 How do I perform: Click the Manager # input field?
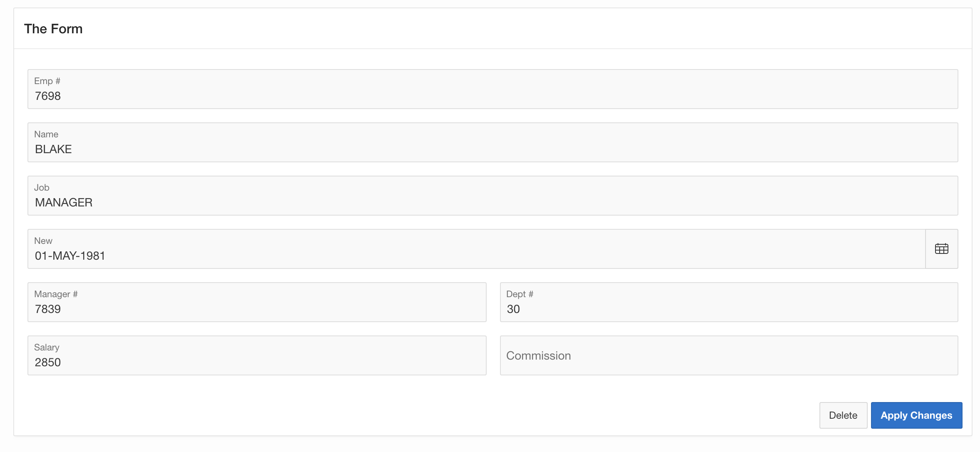257,309
